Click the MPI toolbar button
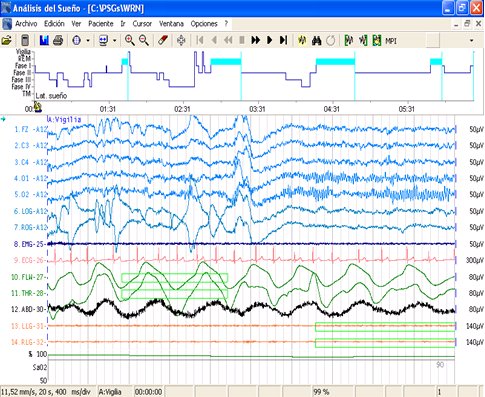The height and width of the screenshot is (397, 485). [391, 41]
